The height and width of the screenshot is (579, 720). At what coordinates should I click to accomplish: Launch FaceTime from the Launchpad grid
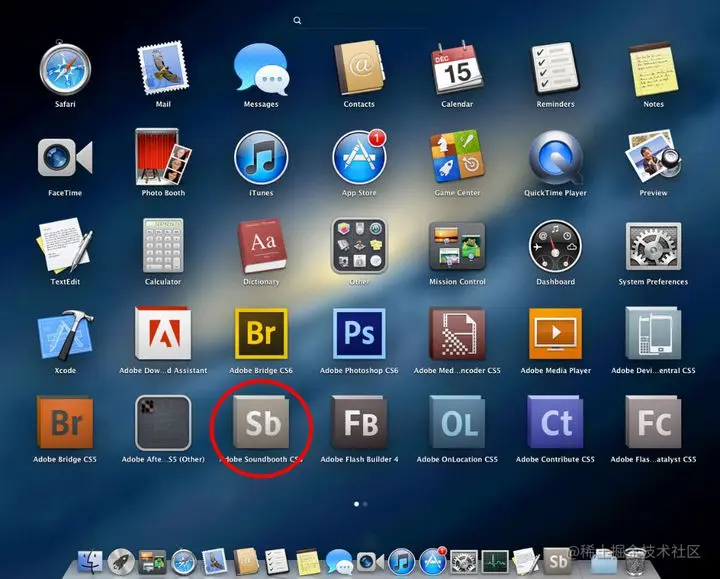(65, 157)
